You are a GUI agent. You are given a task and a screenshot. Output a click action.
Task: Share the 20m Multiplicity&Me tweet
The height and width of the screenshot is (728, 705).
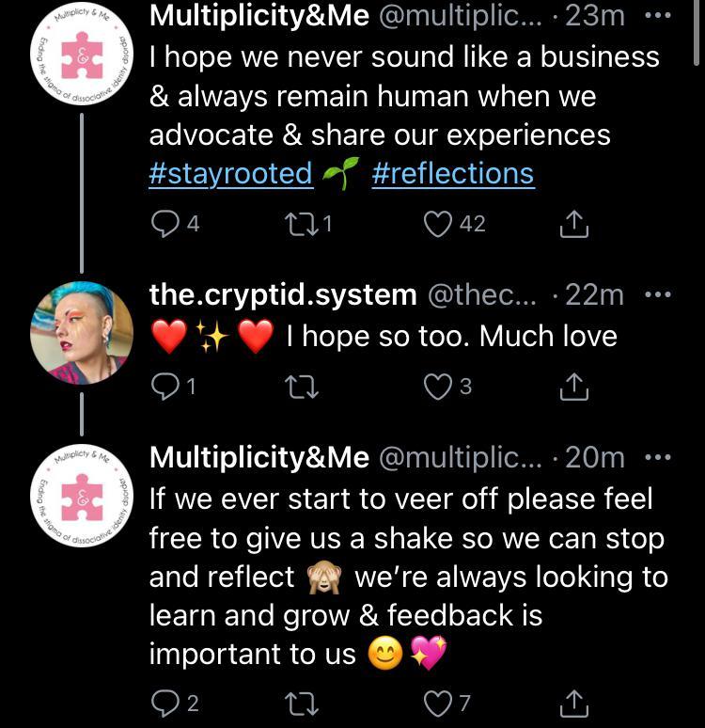573,702
